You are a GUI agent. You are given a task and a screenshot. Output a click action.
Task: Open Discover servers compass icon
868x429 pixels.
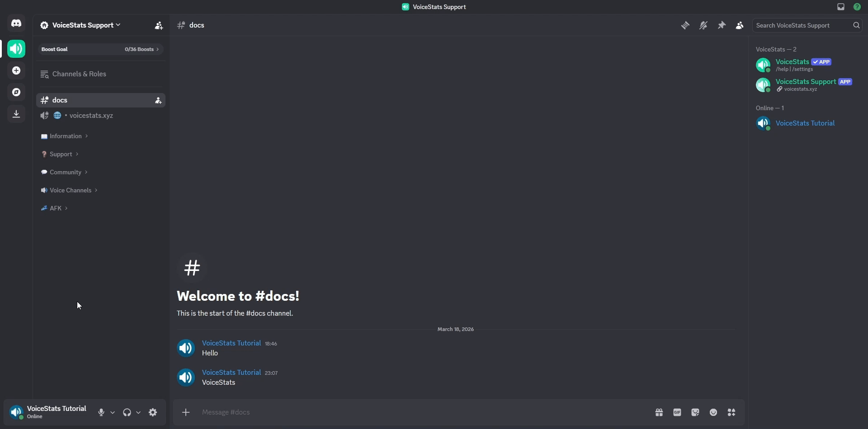pos(16,92)
